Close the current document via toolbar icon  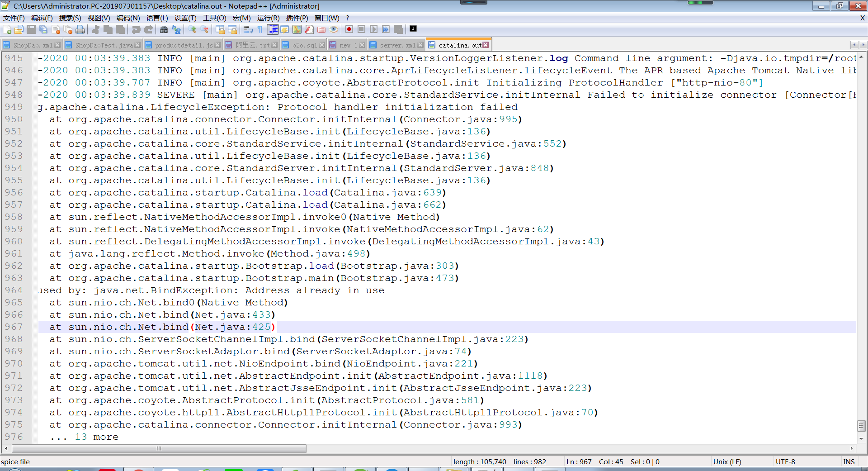point(56,29)
